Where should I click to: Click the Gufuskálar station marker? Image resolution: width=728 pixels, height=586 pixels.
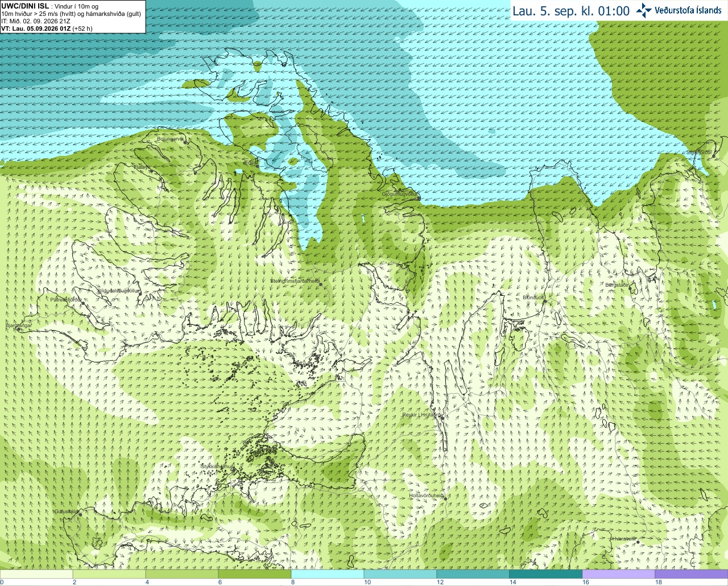pos(80,515)
